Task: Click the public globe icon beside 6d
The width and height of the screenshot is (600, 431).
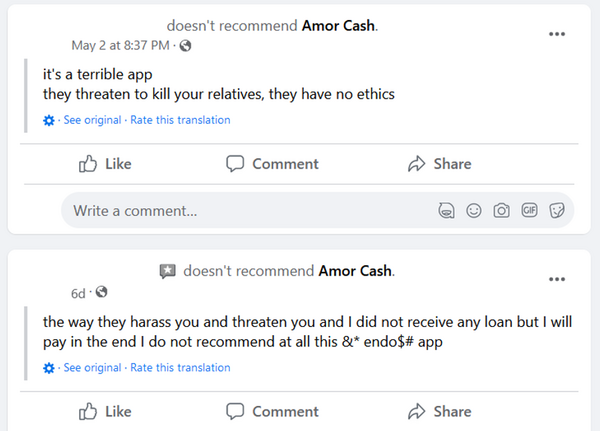Action: pyautogui.click(x=101, y=293)
